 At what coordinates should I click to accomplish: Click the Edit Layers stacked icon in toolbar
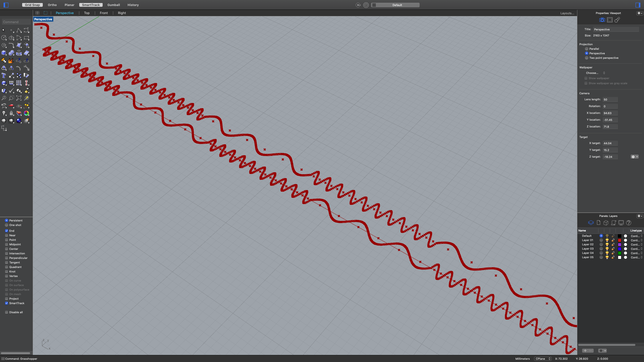pos(19,113)
